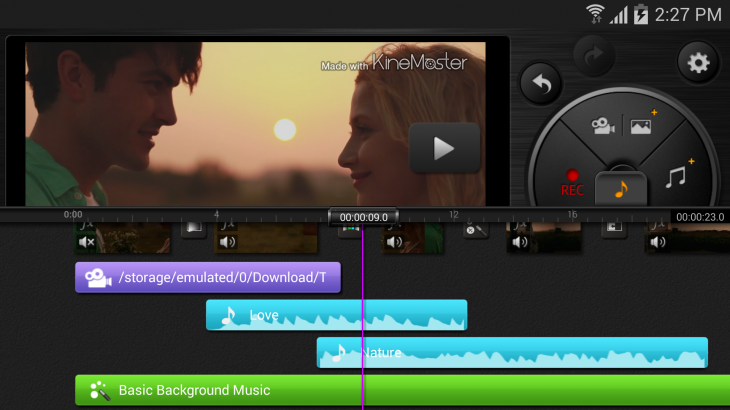Click the transition icon between first clips
730x410 pixels.
click(193, 230)
